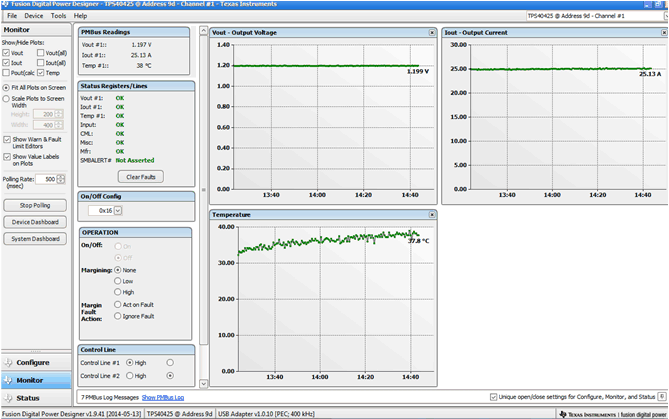Toggle the Temp plot checkbox
Viewport: 669px width, 419px height.
point(41,73)
